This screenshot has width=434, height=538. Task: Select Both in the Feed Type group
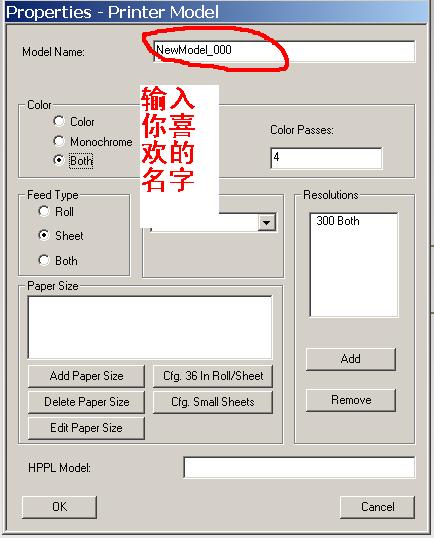coord(44,260)
